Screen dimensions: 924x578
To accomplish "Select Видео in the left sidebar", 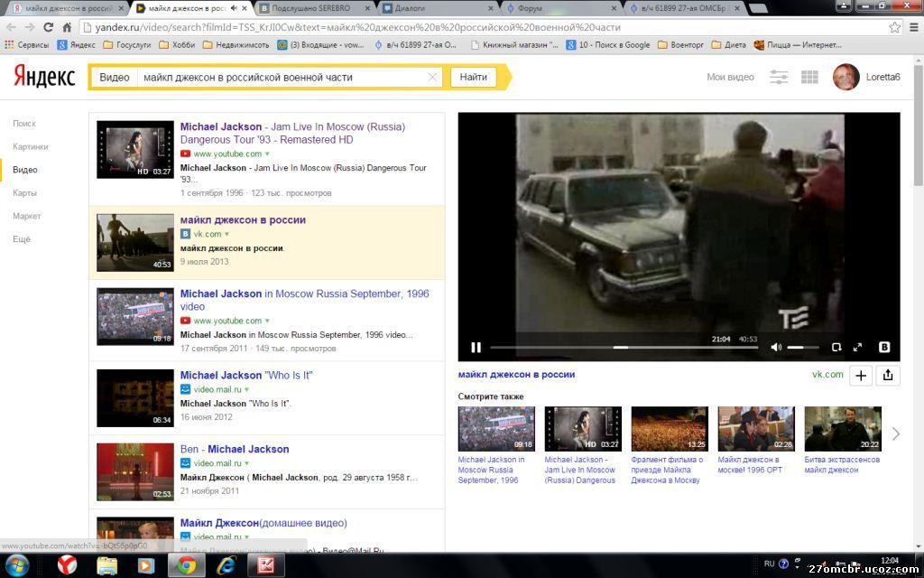I will (x=24, y=170).
